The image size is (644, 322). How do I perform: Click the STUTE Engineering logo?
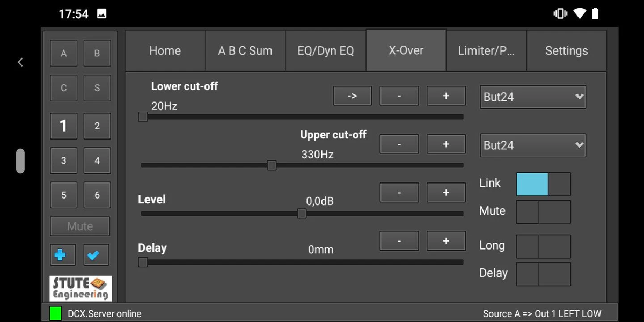pyautogui.click(x=80, y=288)
